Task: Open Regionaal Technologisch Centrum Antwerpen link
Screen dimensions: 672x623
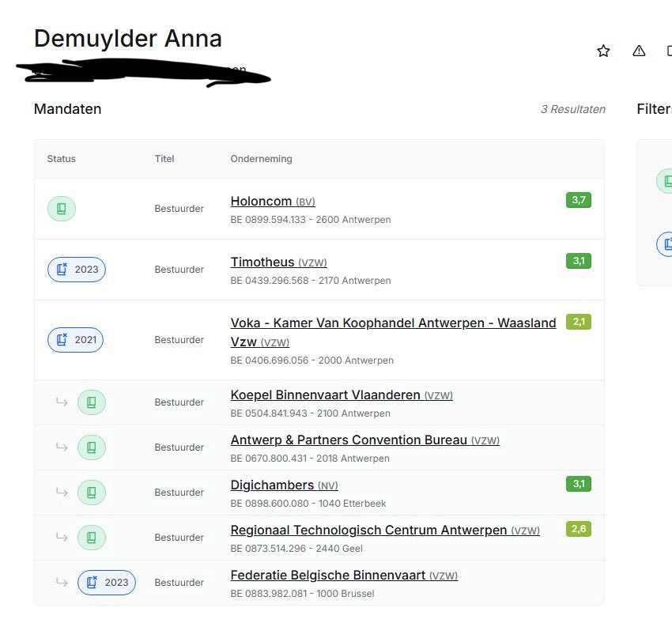Action: tap(385, 530)
